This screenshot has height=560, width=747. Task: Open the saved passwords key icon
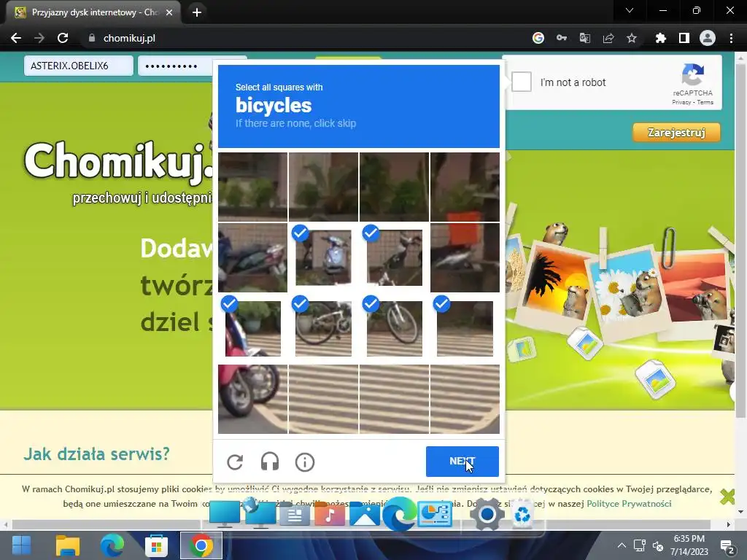tap(562, 38)
